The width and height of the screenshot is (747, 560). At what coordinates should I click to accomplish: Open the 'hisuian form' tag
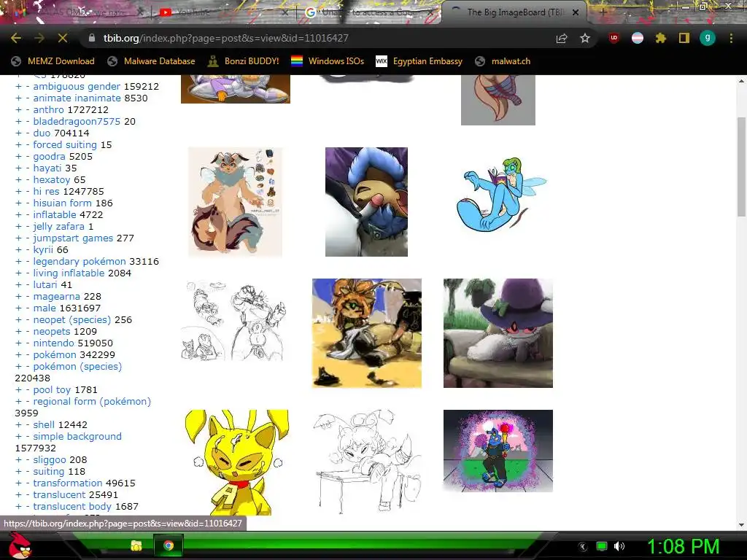63,203
